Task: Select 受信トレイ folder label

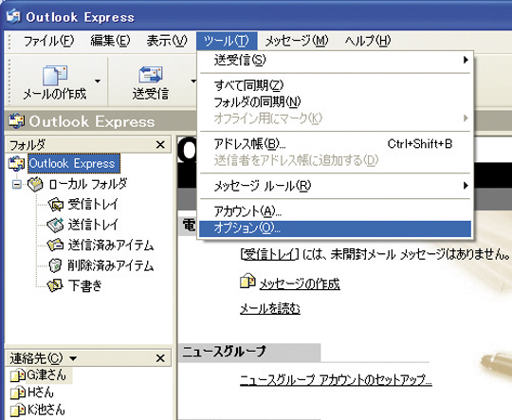Action: coord(93,205)
